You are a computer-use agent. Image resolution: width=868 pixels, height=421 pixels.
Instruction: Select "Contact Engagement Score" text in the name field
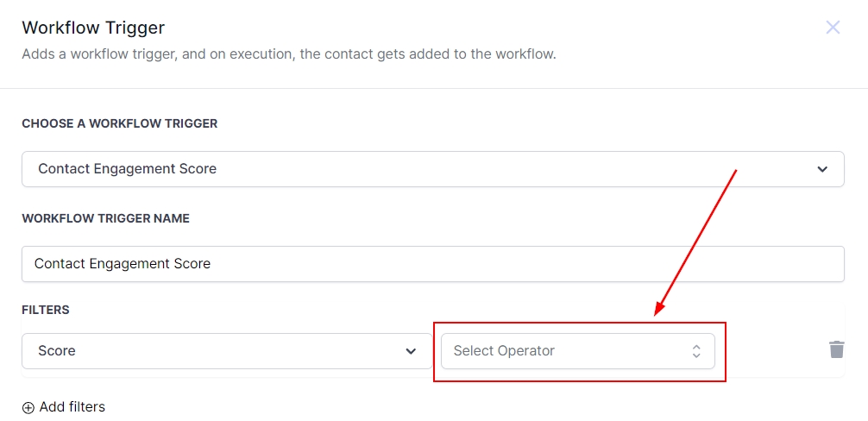[123, 264]
